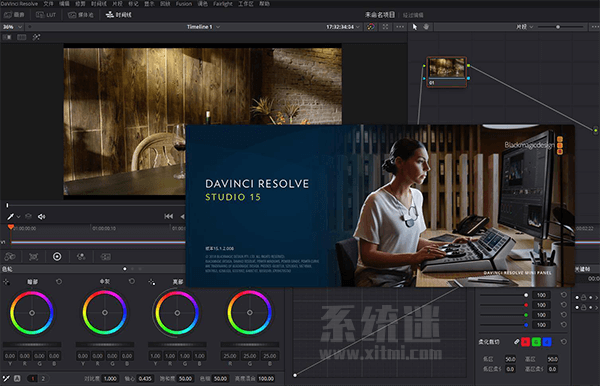This screenshot has width=600, height=386.
Task: Toggle the highlight magic wand icon
Action: 36,37
